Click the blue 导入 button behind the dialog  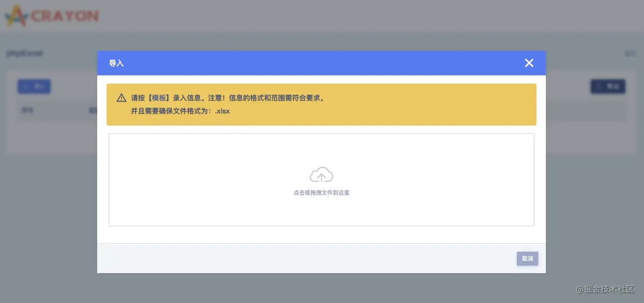(x=34, y=86)
